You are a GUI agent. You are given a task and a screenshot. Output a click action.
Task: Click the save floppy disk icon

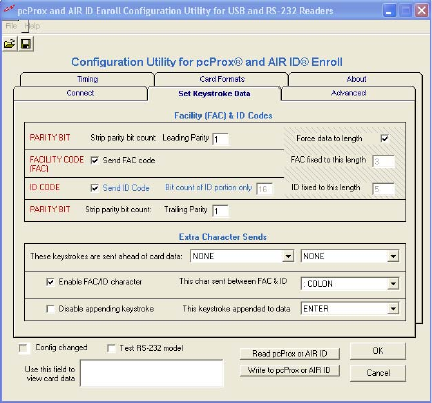click(x=25, y=44)
